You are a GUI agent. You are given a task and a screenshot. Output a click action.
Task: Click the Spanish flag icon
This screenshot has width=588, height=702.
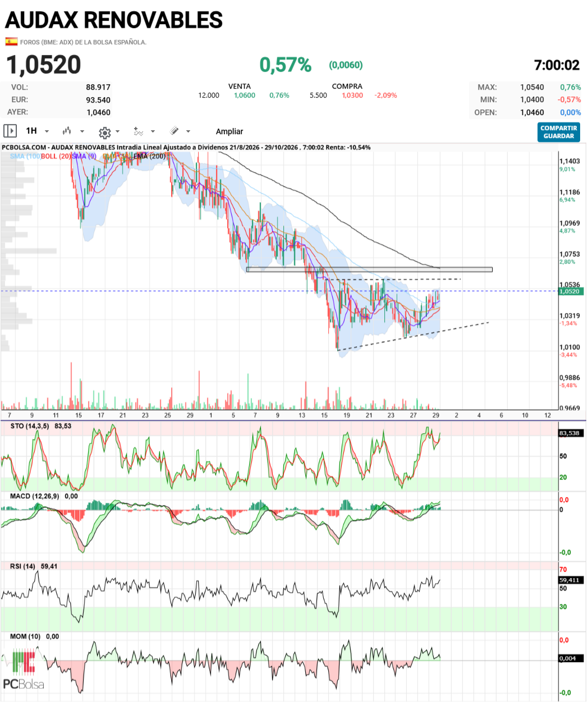(11, 42)
